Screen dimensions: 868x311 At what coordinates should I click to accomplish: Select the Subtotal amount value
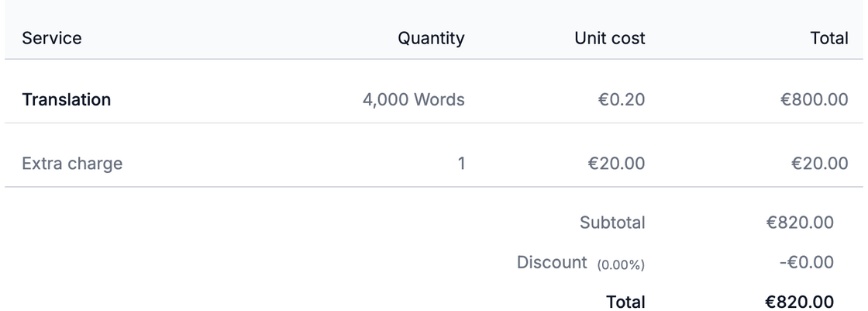click(801, 223)
